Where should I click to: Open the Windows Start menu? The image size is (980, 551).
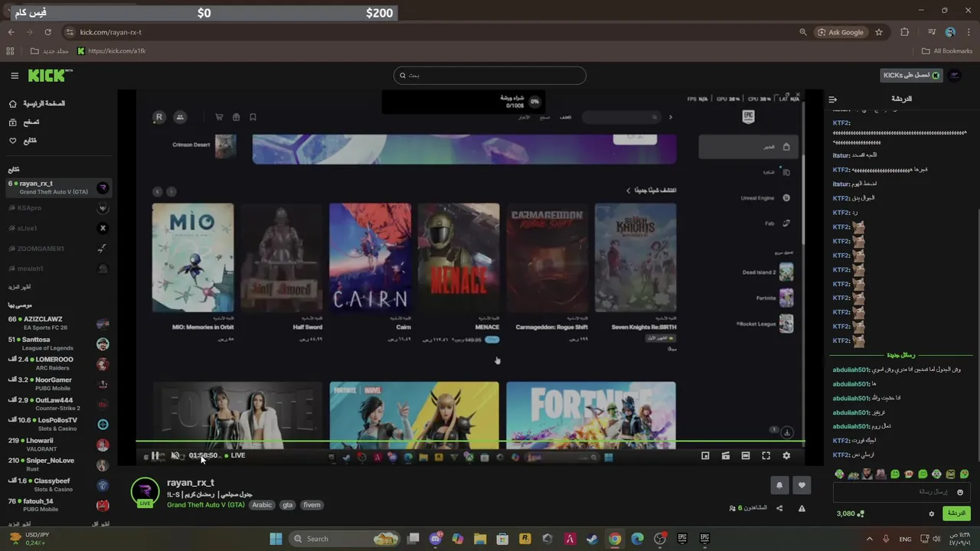pos(276,539)
